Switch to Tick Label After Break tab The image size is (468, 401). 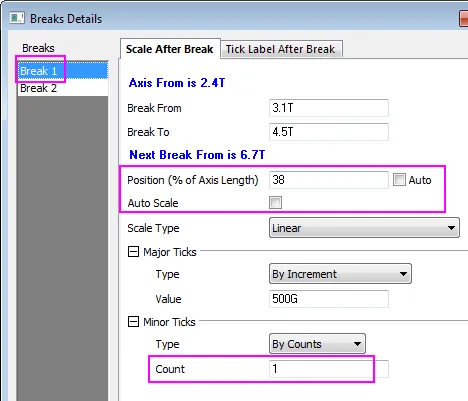281,49
